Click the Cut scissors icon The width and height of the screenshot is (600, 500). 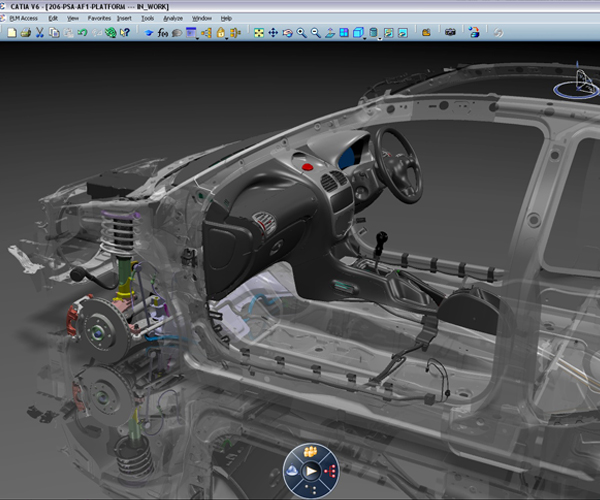[x=40, y=33]
